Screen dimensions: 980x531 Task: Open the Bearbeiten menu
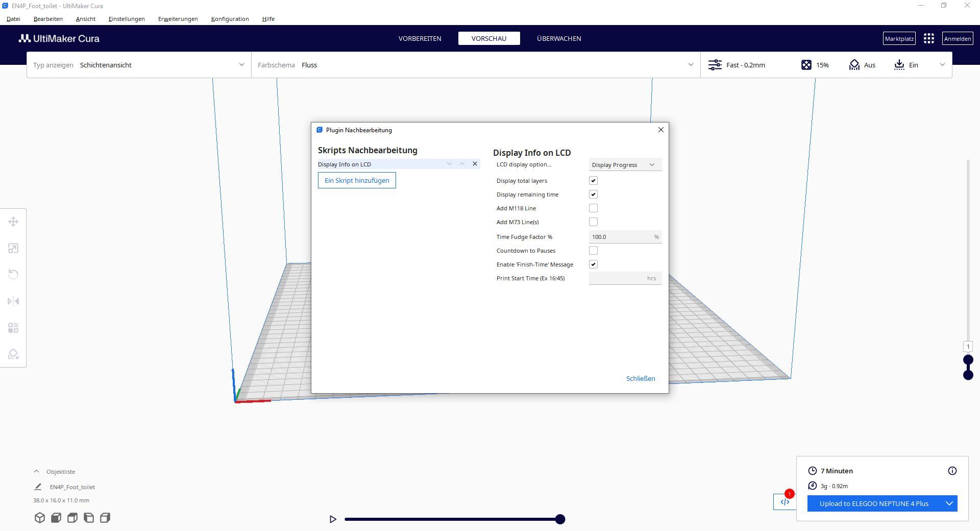pos(48,19)
